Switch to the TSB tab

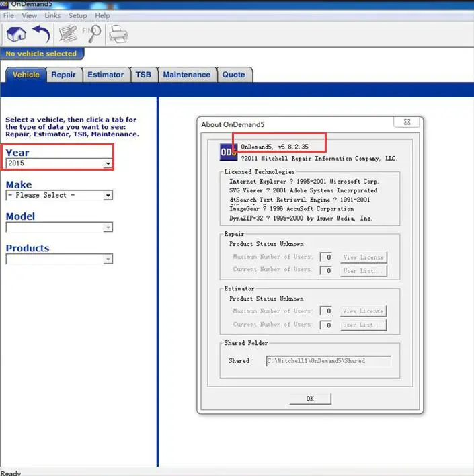(x=143, y=75)
